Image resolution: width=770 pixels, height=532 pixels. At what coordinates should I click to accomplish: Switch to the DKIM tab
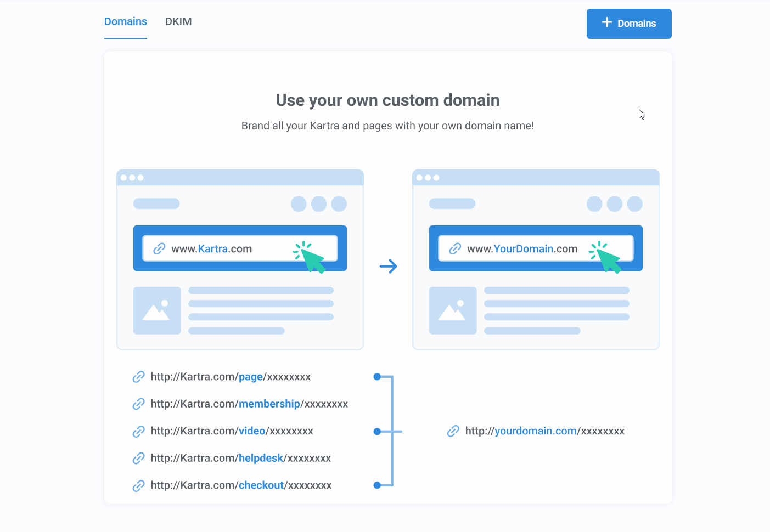tap(178, 21)
